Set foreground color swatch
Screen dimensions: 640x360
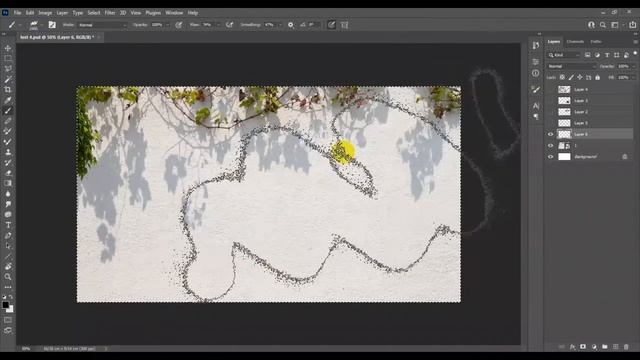(5, 305)
